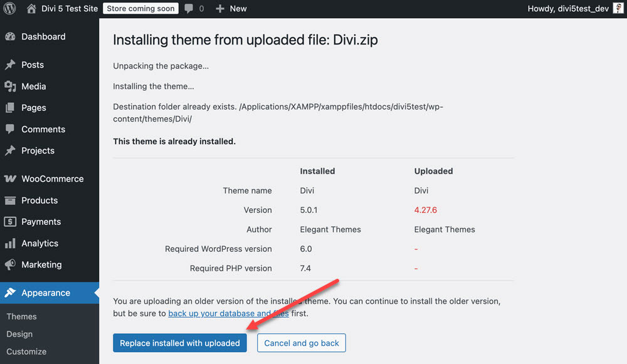Click New in the admin bar
This screenshot has width=627, height=364.
pyautogui.click(x=238, y=8)
